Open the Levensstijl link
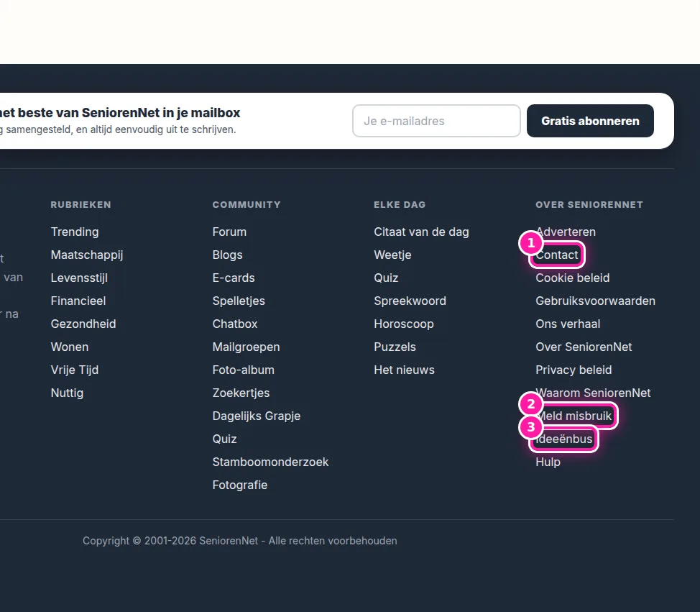The width and height of the screenshot is (700, 612). (x=79, y=278)
